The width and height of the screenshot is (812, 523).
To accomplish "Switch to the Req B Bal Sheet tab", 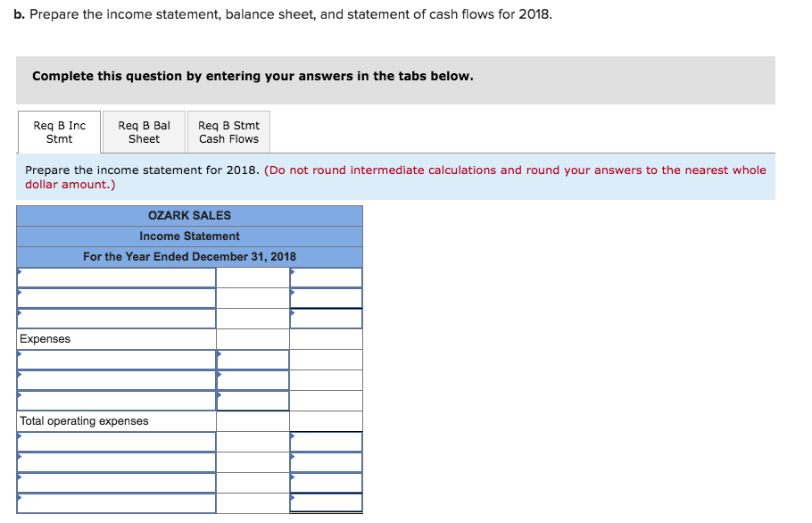I will click(144, 131).
